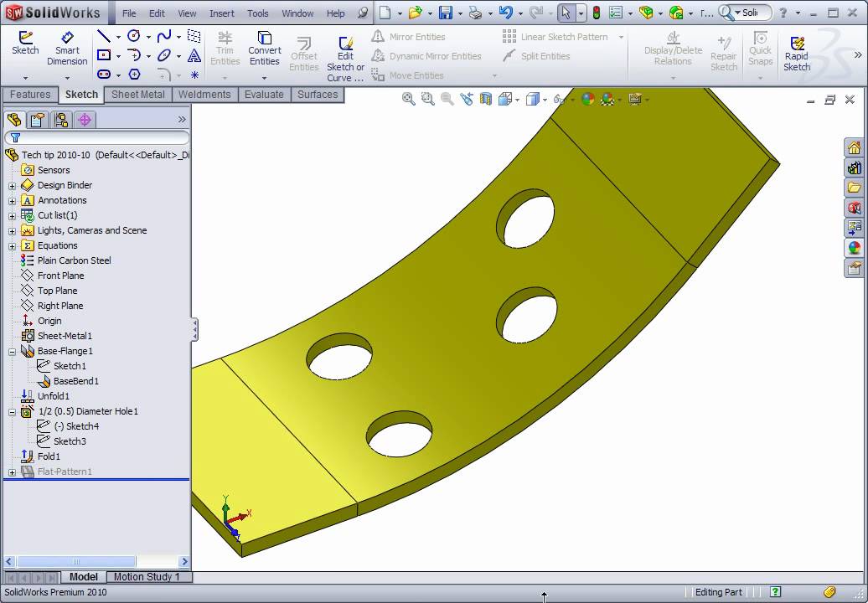Click the Sketch tool icon

pos(25,44)
